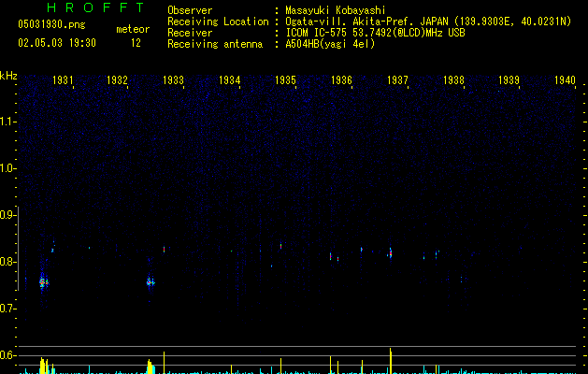Screen dimensions: 588x374
Task: Click the 1933 time axis marker
Action: coord(173,80)
